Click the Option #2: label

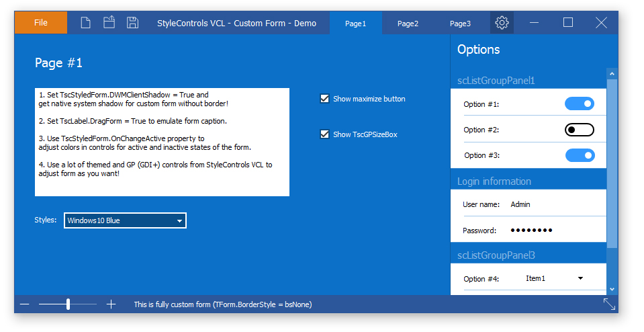481,130
